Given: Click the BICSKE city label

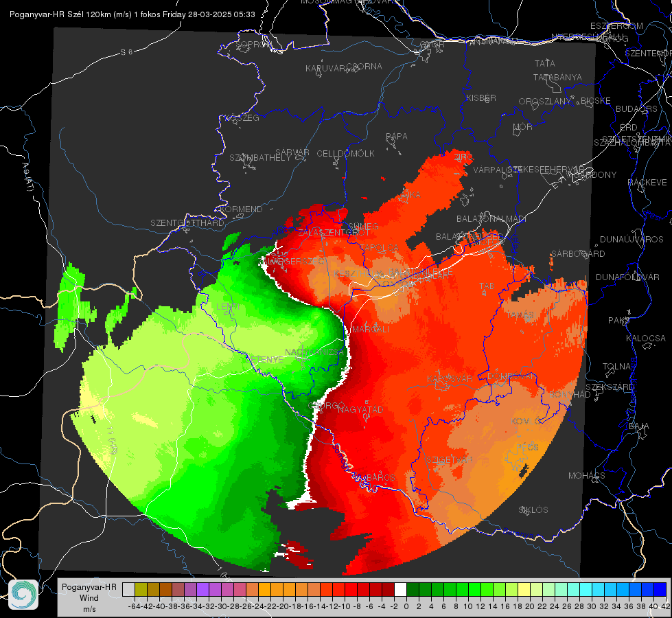Looking at the screenshot, I should click(595, 101).
